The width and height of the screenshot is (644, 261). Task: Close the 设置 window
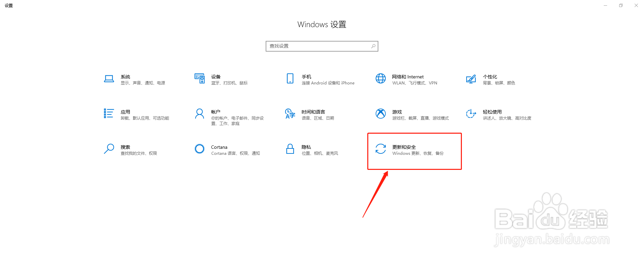636,5
